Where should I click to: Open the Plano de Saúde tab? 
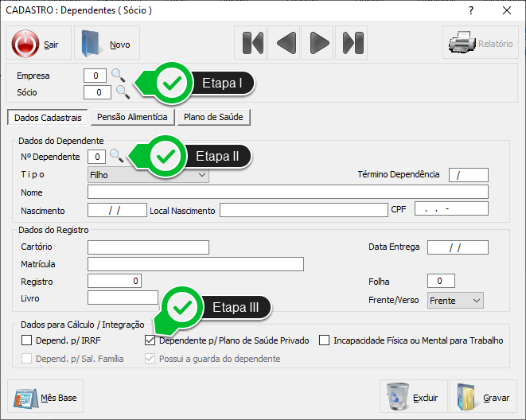[x=214, y=117]
